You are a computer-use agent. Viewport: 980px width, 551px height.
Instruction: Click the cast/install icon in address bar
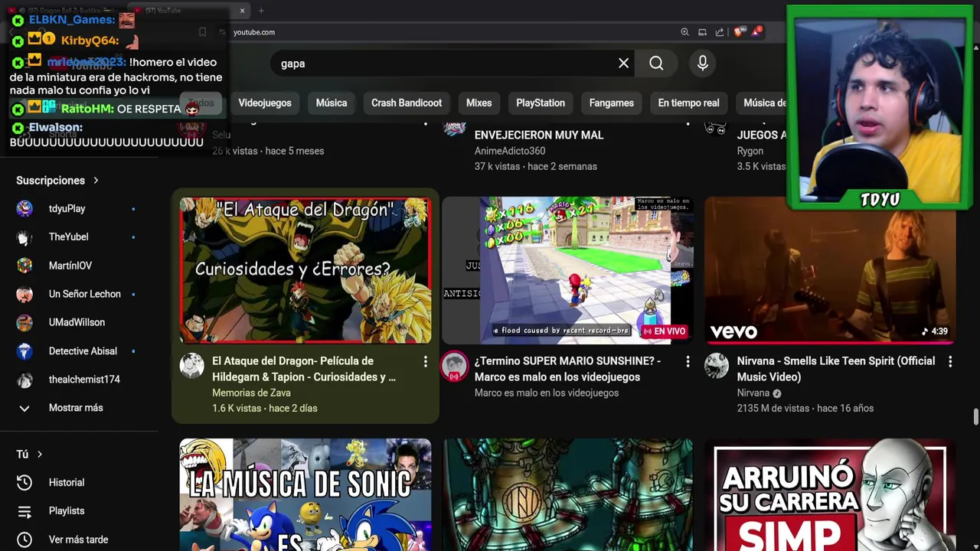[702, 32]
